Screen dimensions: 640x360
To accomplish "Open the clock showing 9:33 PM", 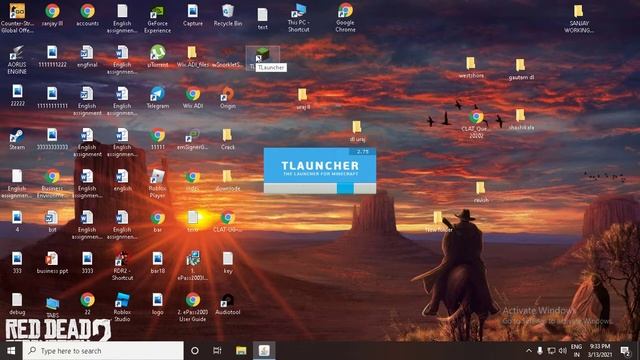I will pos(600,351).
